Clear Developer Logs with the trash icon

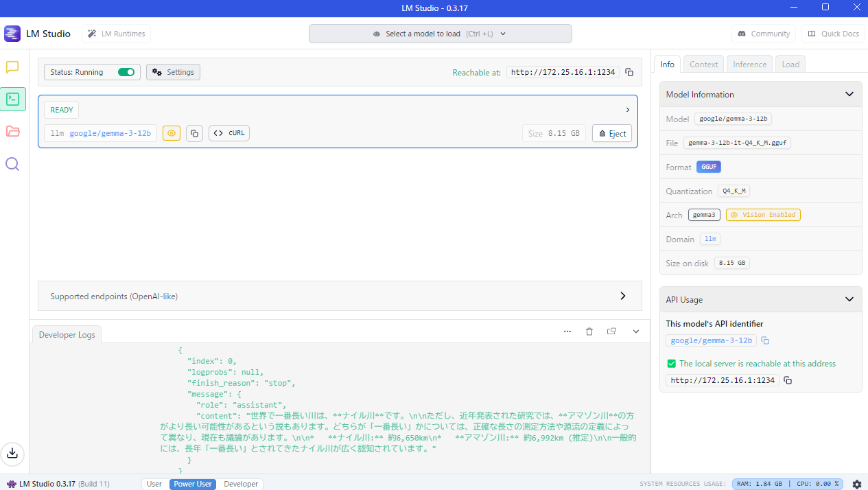[x=589, y=331]
